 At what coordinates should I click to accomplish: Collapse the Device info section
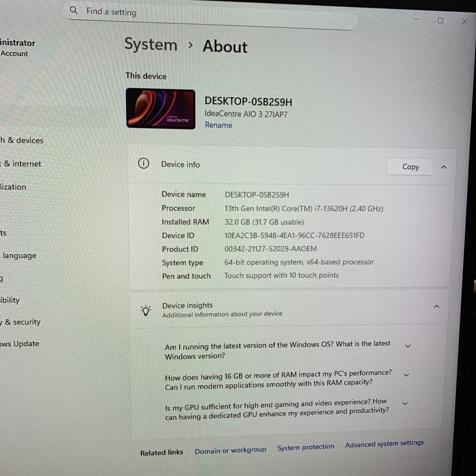[x=444, y=167]
